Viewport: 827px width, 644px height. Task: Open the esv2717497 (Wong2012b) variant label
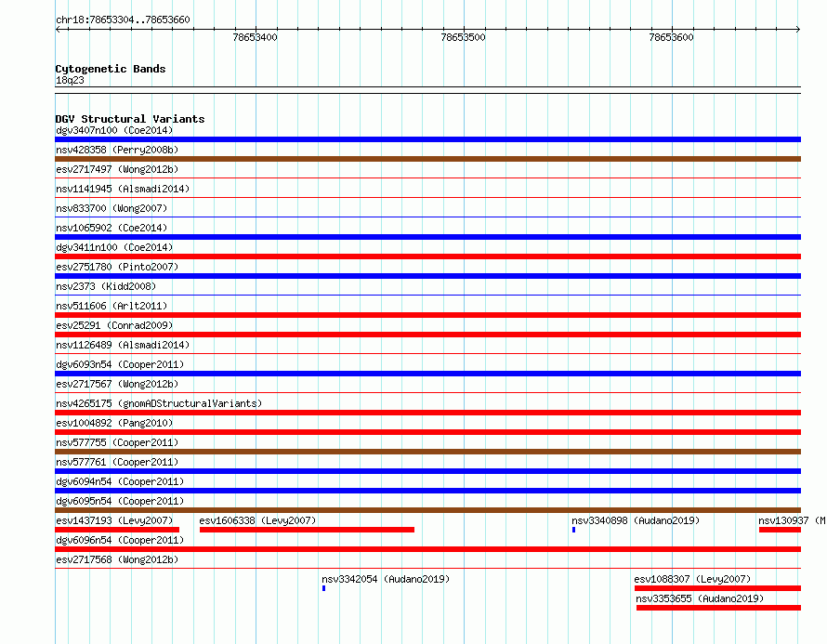click(x=117, y=169)
